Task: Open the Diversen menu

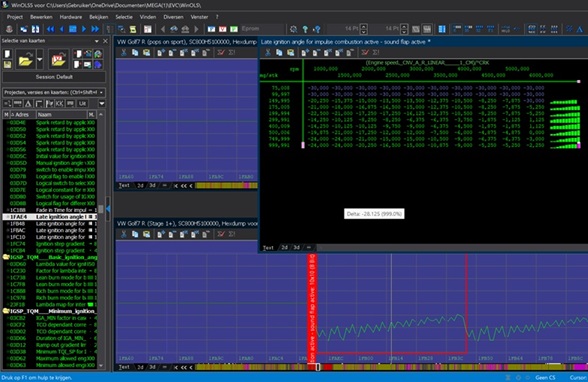Action: pyautogui.click(x=173, y=17)
